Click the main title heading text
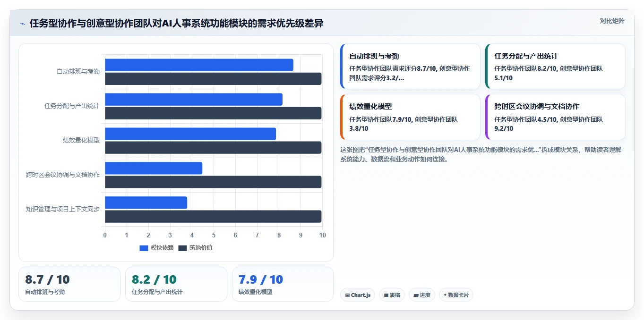 click(x=177, y=23)
